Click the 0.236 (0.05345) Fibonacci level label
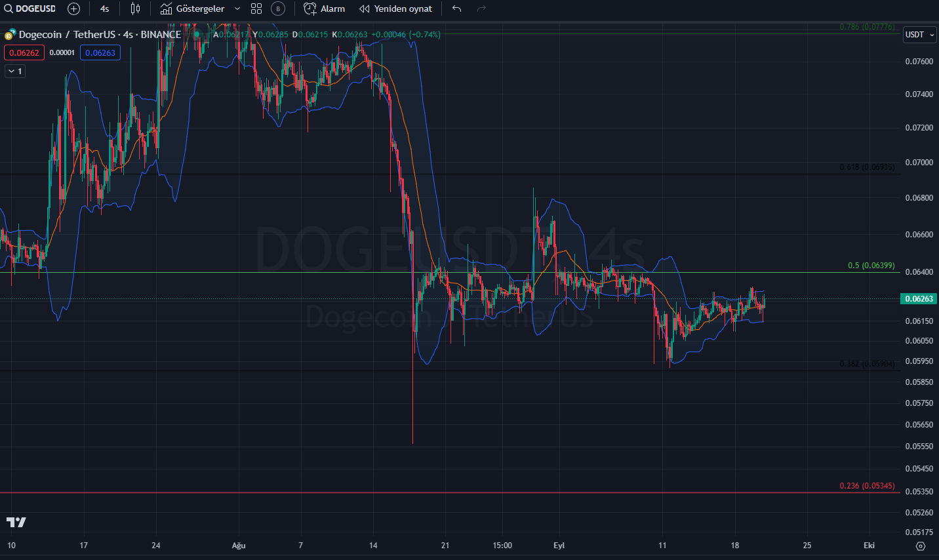Image resolution: width=939 pixels, height=560 pixels. click(867, 486)
